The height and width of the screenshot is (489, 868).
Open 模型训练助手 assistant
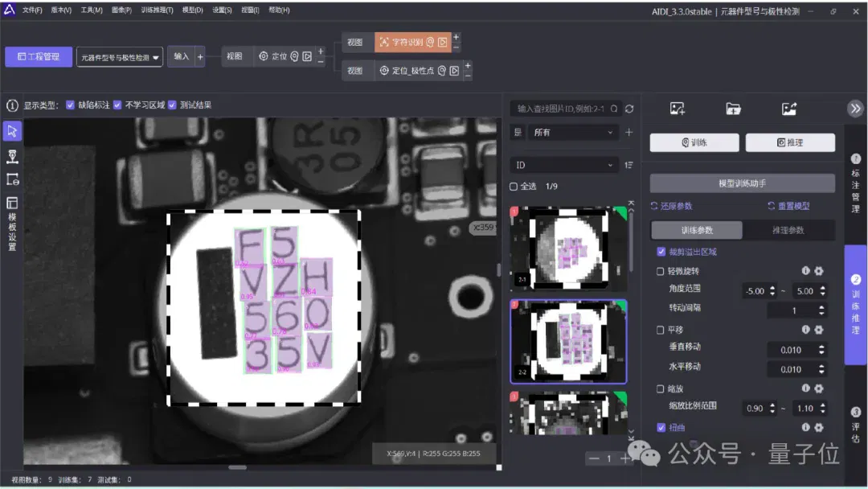tap(743, 183)
